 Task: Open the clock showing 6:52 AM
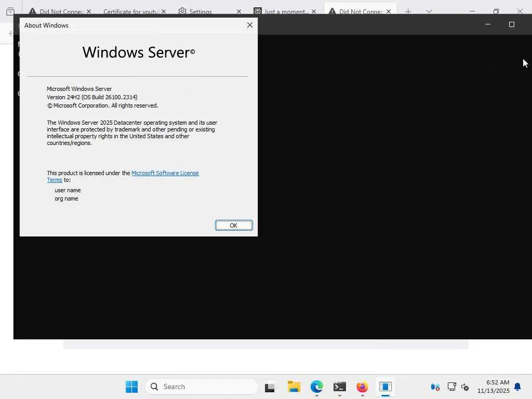[x=494, y=387]
